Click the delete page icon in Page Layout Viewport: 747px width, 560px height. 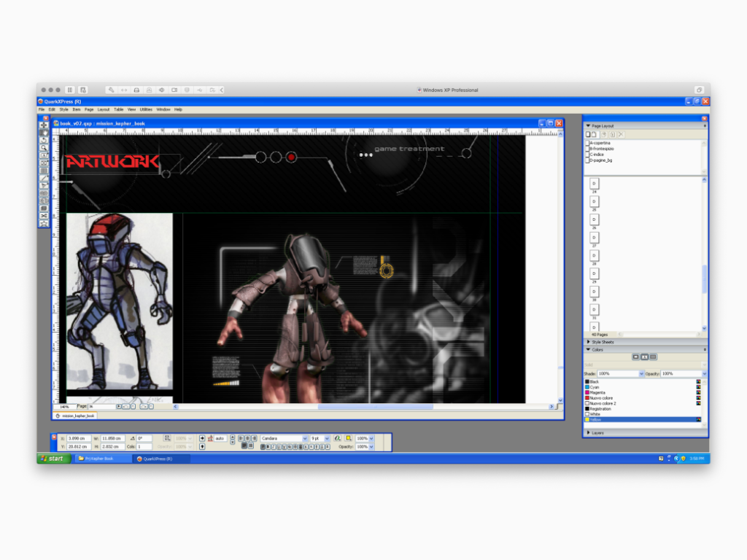coord(621,134)
